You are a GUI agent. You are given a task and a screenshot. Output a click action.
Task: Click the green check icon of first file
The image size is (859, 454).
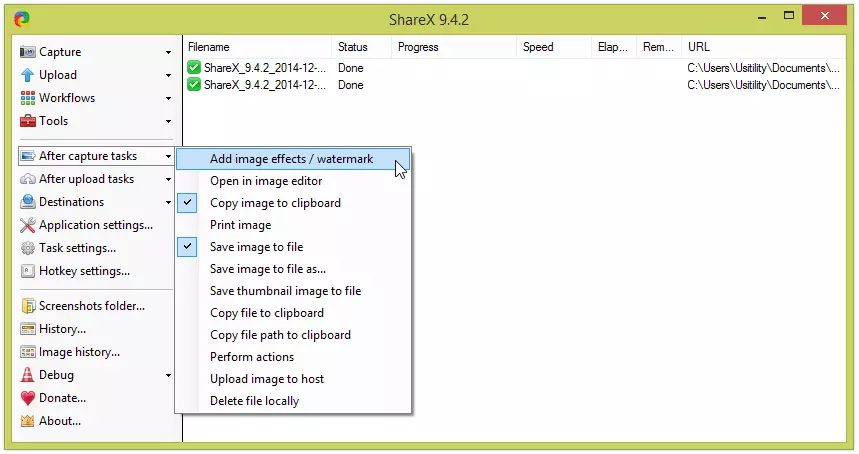[x=193, y=68]
